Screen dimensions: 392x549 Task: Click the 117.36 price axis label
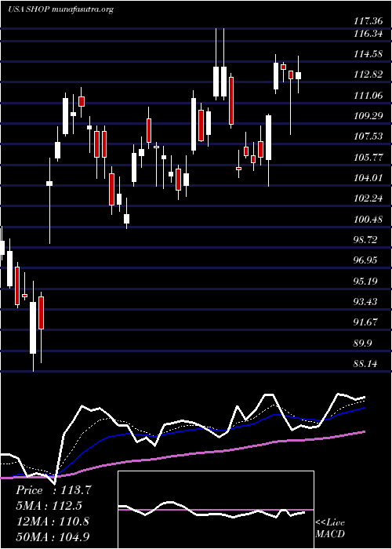click(x=368, y=21)
